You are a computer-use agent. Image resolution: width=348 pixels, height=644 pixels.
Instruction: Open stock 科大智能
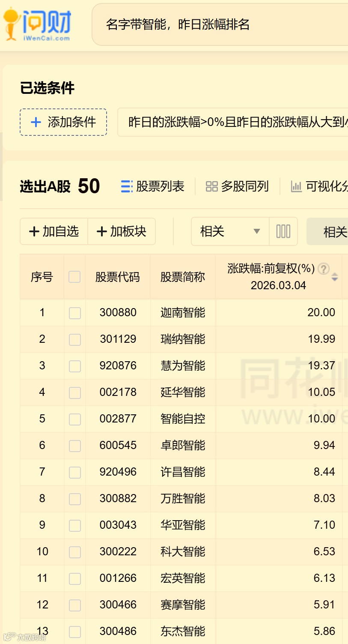(x=183, y=551)
